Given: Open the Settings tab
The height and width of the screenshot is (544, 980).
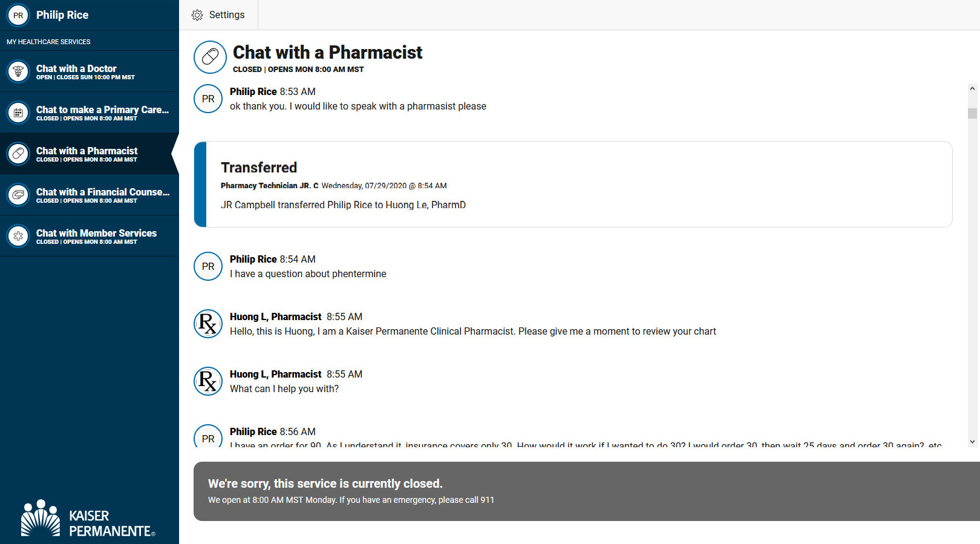Looking at the screenshot, I should pyautogui.click(x=218, y=15).
